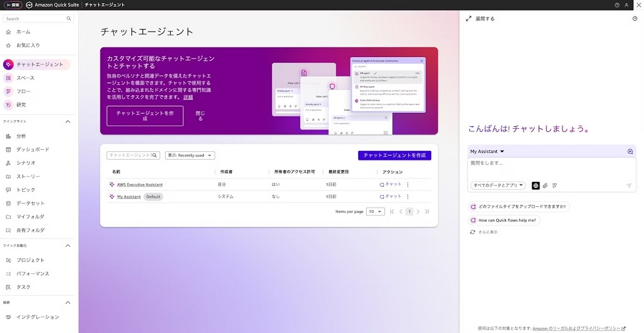Open the My Assistant agent link
Image resolution: width=644 pixels, height=333 pixels.
pos(129,196)
